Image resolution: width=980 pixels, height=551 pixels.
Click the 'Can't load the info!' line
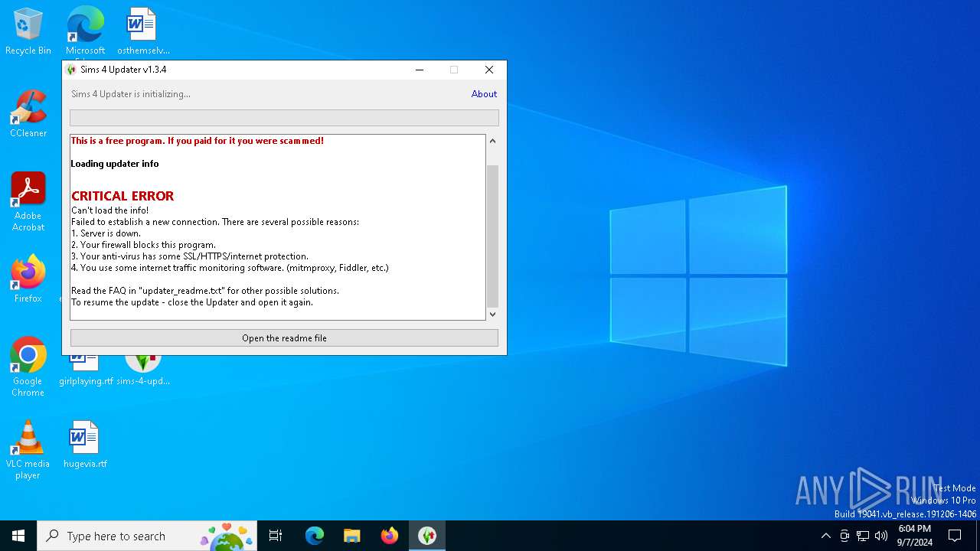click(x=109, y=210)
